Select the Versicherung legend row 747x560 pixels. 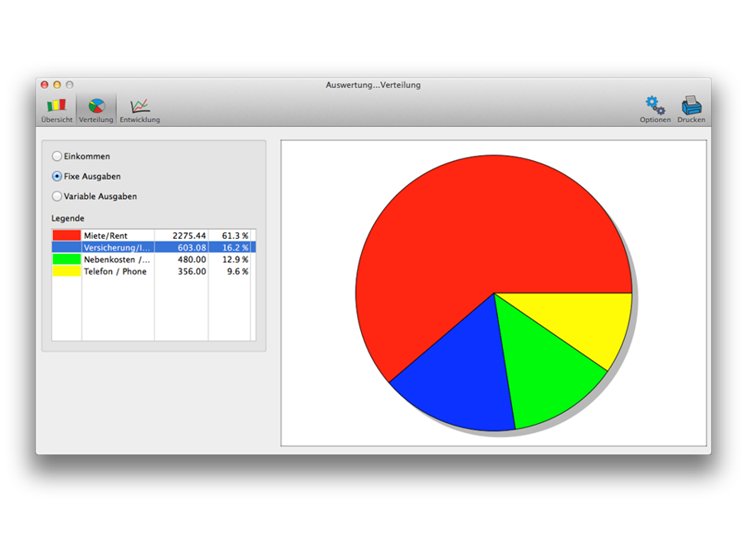click(x=116, y=247)
